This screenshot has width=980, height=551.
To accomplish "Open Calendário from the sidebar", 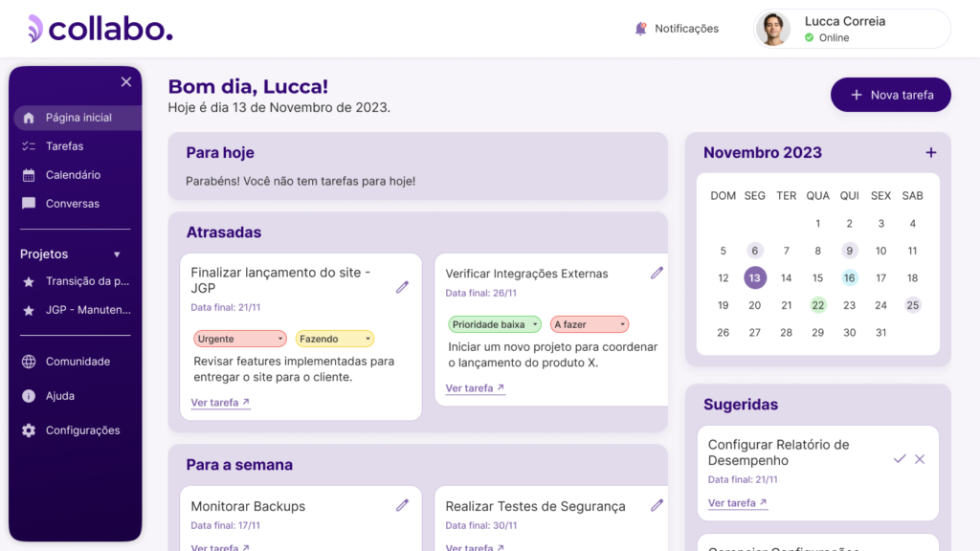I will tap(73, 175).
